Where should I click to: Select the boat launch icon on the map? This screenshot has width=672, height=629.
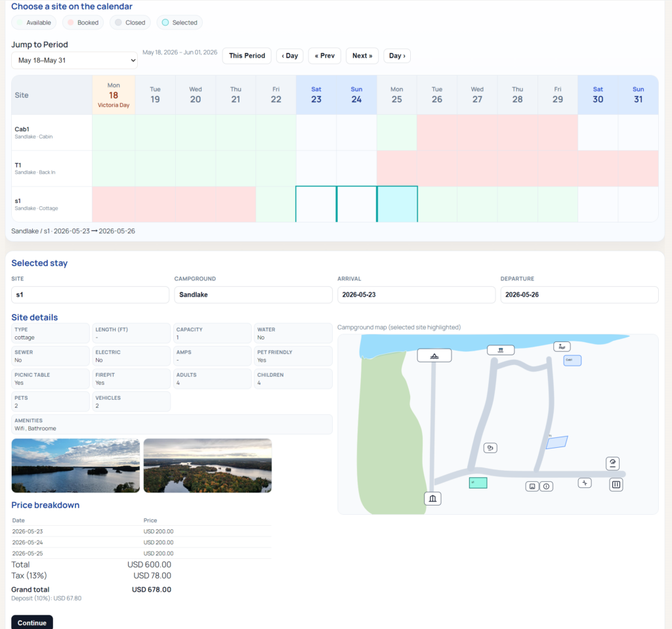click(x=434, y=355)
